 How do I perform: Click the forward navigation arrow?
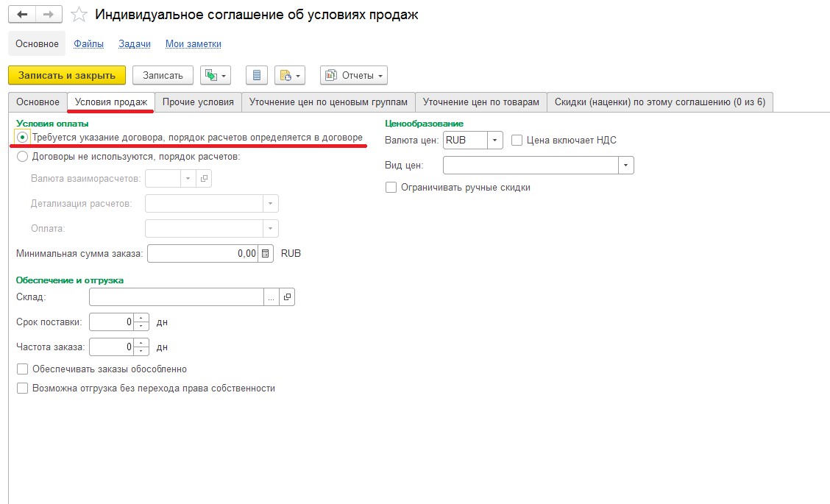pyautogui.click(x=49, y=15)
